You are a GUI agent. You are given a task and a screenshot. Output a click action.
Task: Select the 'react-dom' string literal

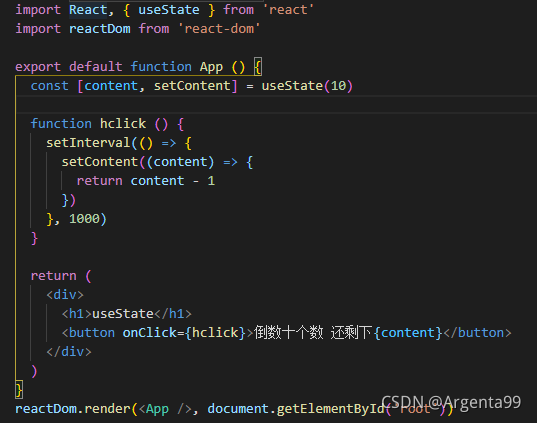pyautogui.click(x=219, y=29)
